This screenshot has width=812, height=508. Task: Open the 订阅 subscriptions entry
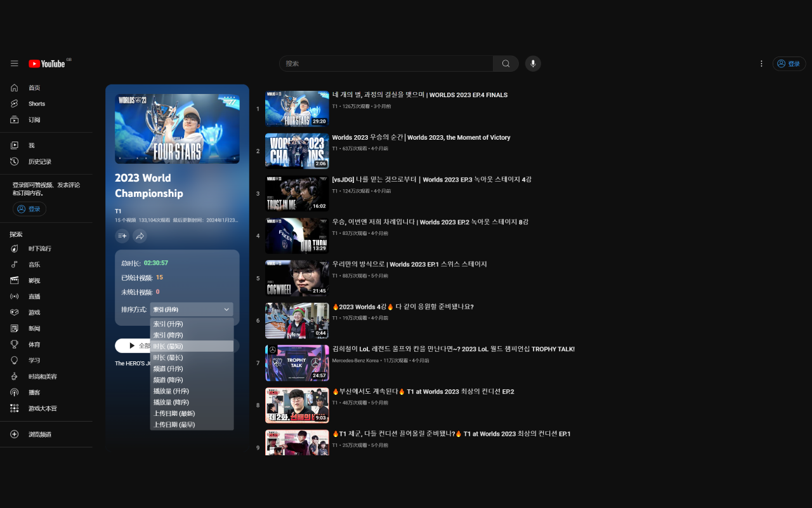click(x=36, y=119)
